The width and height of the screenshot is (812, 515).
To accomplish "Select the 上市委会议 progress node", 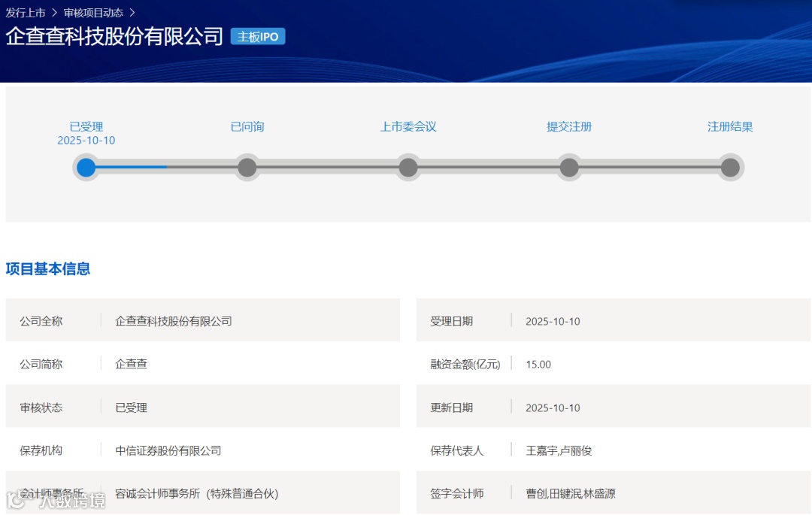I will (x=408, y=168).
